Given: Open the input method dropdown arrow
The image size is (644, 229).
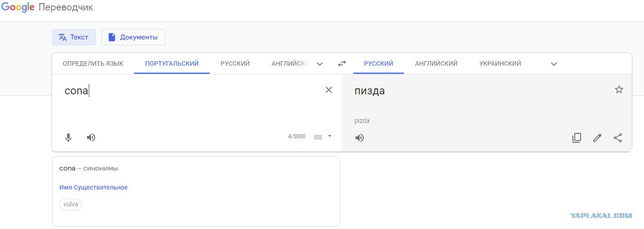Looking at the screenshot, I should [x=330, y=136].
